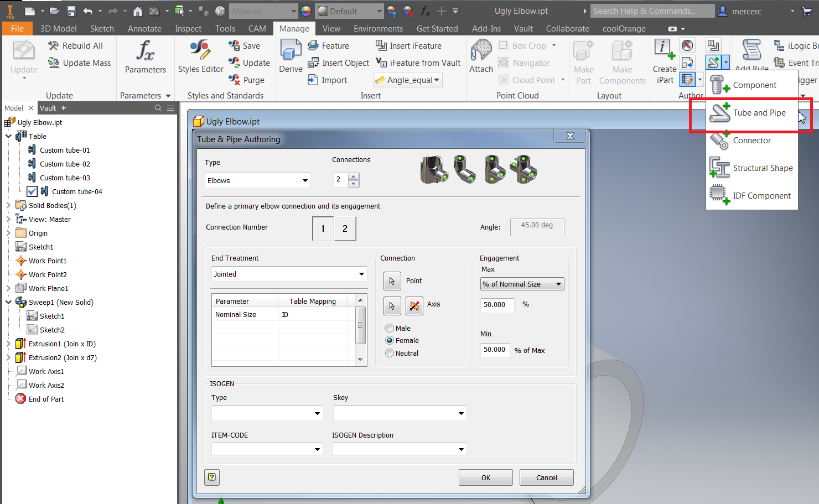Screen dimensions: 819x504
Task: Switch to the Sketch ribbon tab
Action: coord(102,29)
